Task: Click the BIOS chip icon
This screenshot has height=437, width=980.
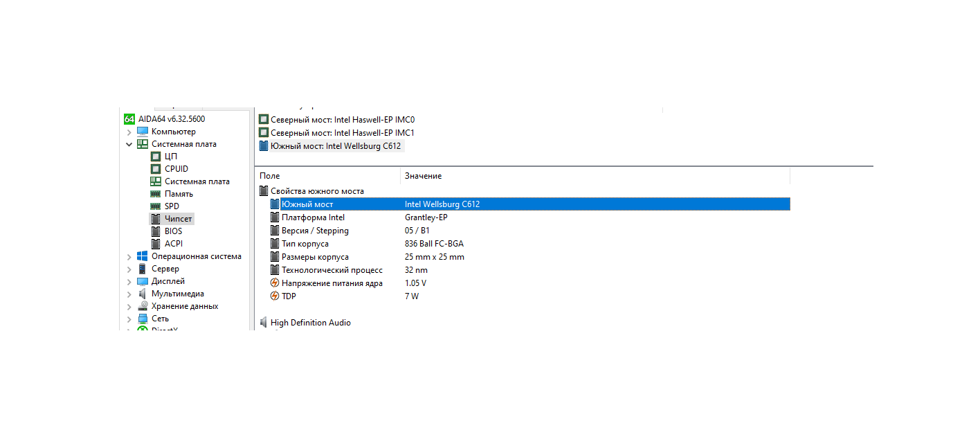Action: (156, 231)
